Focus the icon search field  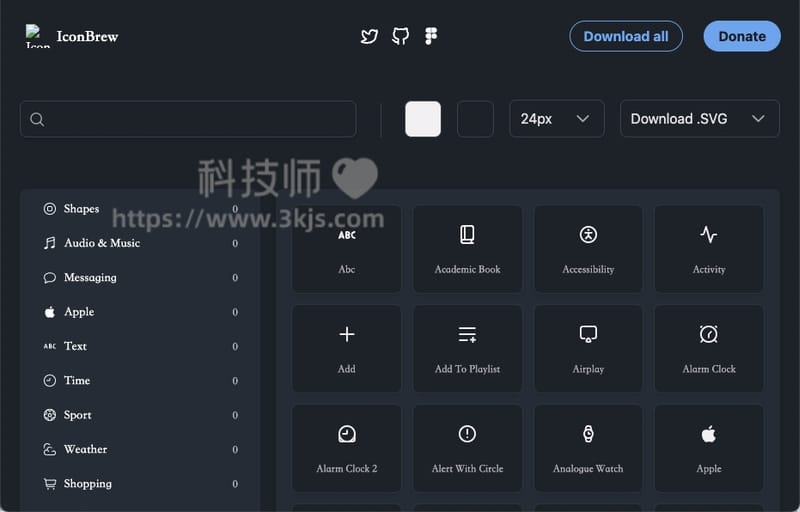188,119
